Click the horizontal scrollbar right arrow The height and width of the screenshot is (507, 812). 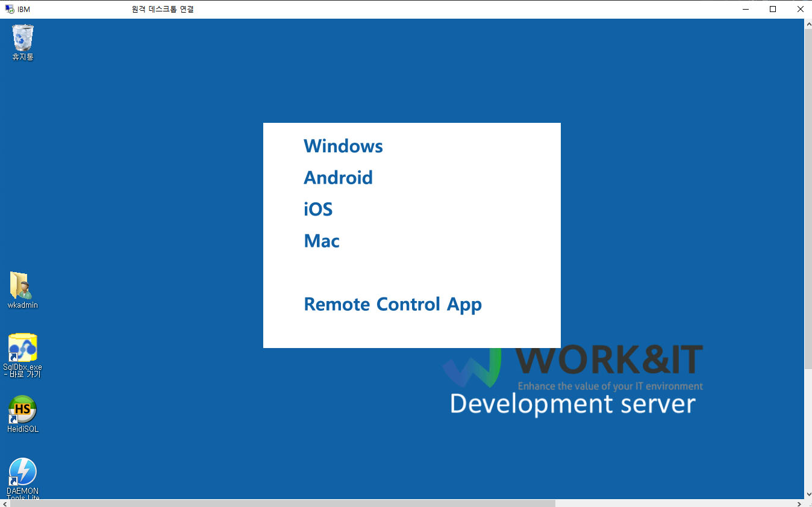tap(799, 503)
